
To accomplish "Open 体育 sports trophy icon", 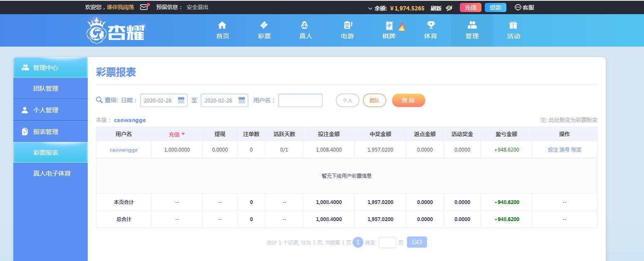I will point(431,25).
